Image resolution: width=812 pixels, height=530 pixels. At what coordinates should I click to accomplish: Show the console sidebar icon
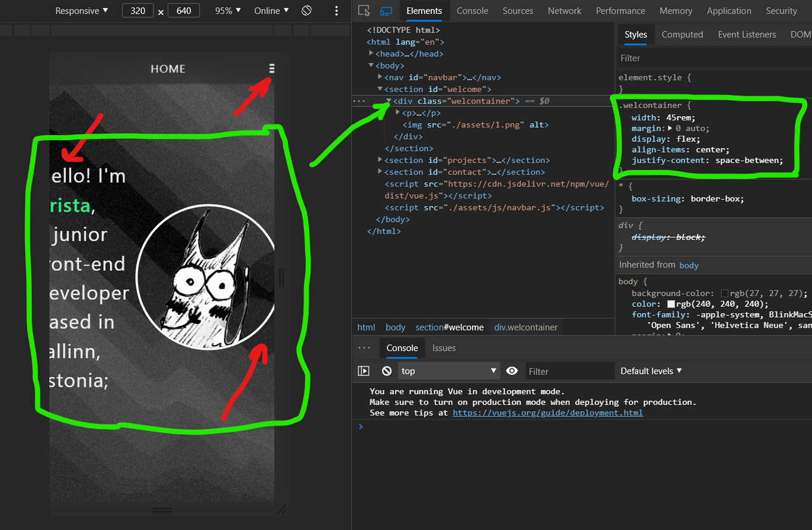363,371
